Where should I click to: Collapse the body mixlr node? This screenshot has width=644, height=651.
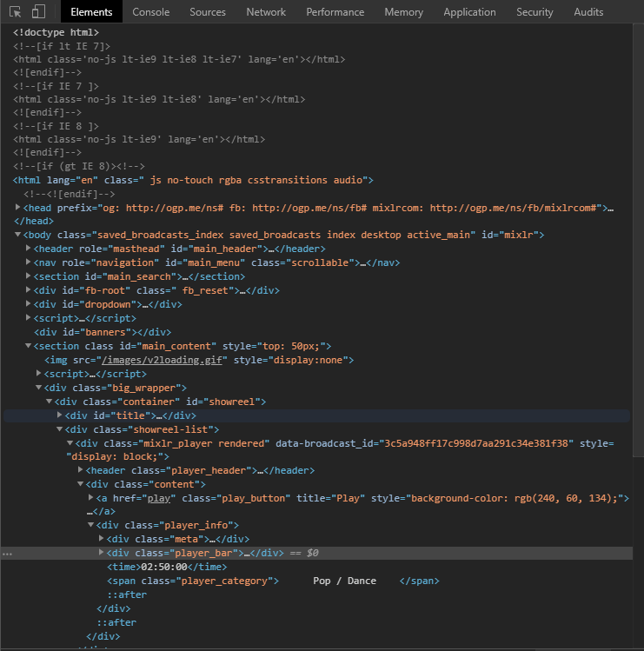[18, 235]
